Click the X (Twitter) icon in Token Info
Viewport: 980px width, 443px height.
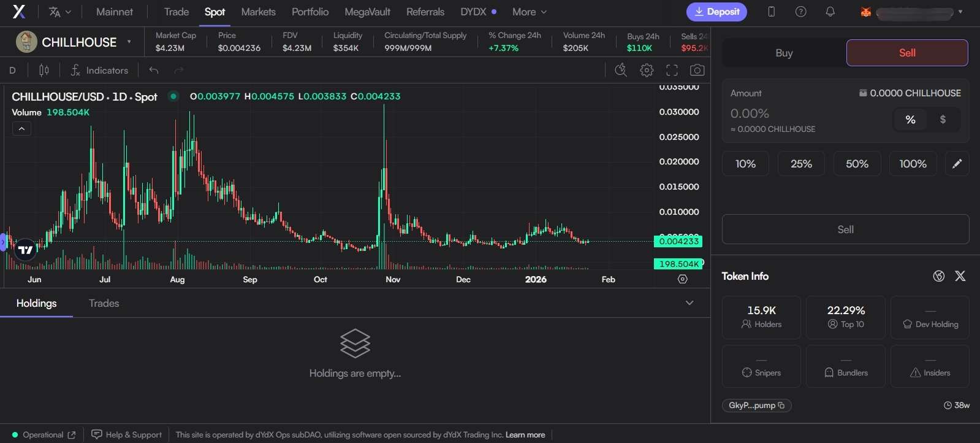[x=960, y=276]
